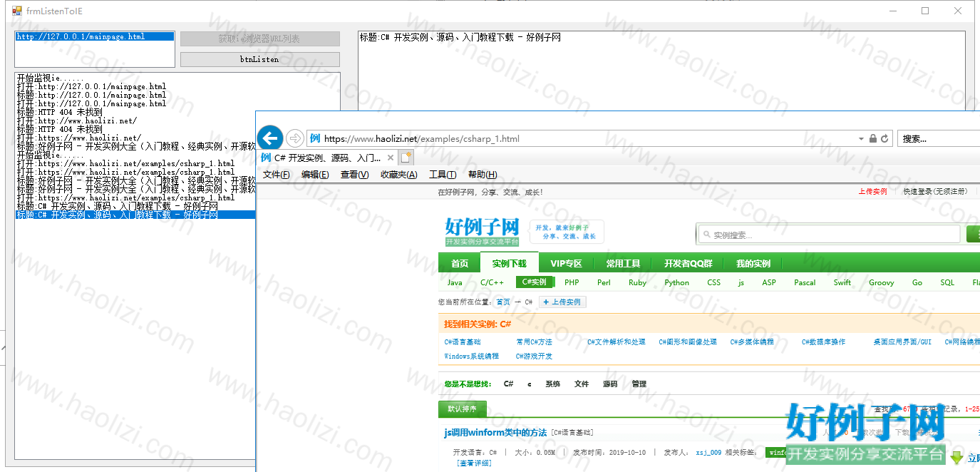
Task: Click the frmListenToIE window title icon
Action: point(16,11)
